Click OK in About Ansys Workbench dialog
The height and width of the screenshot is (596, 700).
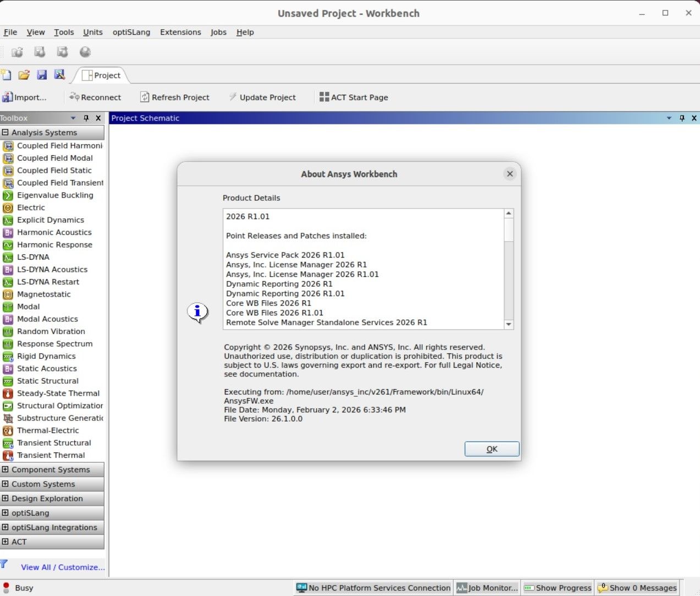[492, 449]
